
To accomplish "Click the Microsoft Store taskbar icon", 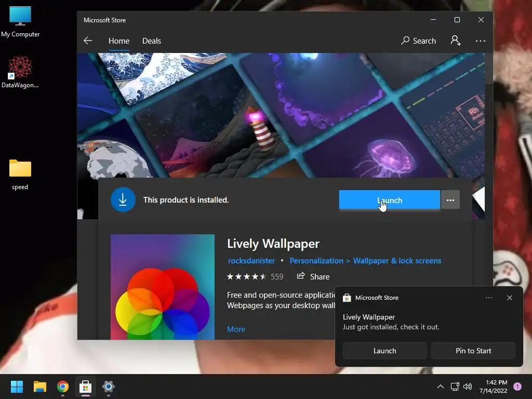I will pyautogui.click(x=86, y=387).
